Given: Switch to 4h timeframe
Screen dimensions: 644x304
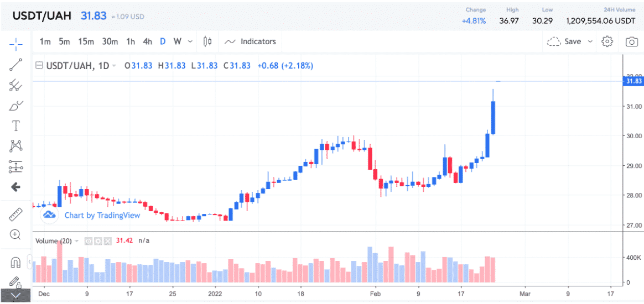Looking at the screenshot, I should (x=148, y=41).
